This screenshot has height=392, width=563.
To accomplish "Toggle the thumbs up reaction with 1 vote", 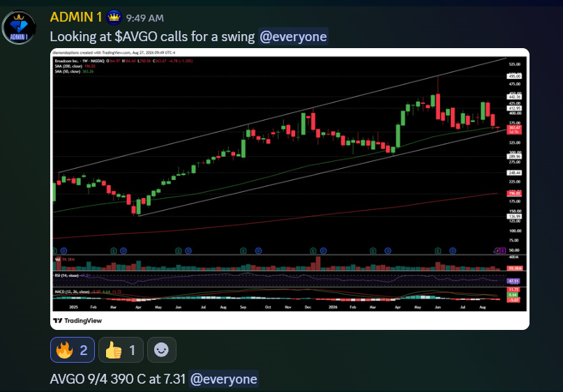I will 121,349.
